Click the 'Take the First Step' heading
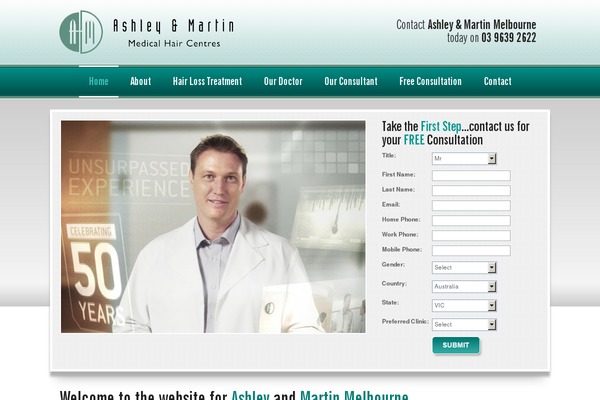 [455, 133]
